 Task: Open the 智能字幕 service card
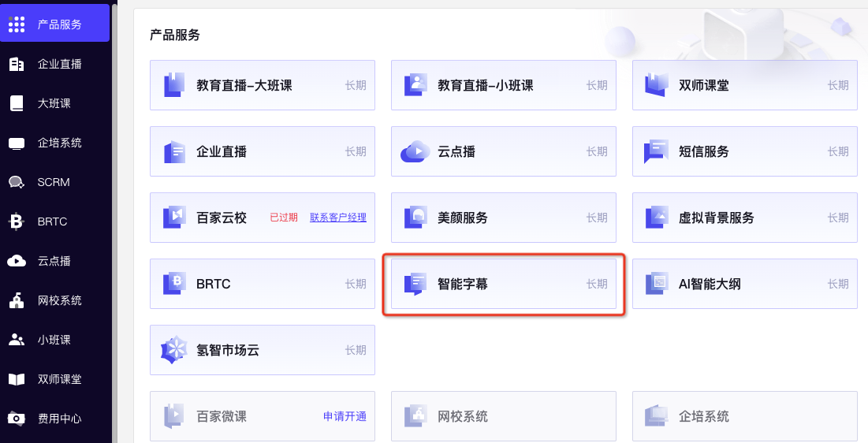(x=504, y=284)
